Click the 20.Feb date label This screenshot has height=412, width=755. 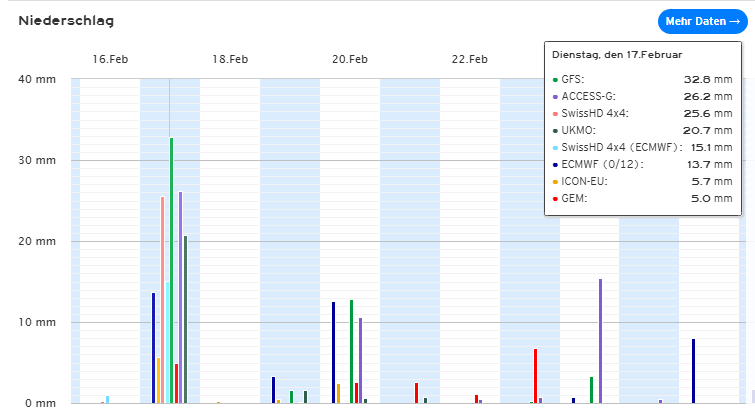click(350, 59)
